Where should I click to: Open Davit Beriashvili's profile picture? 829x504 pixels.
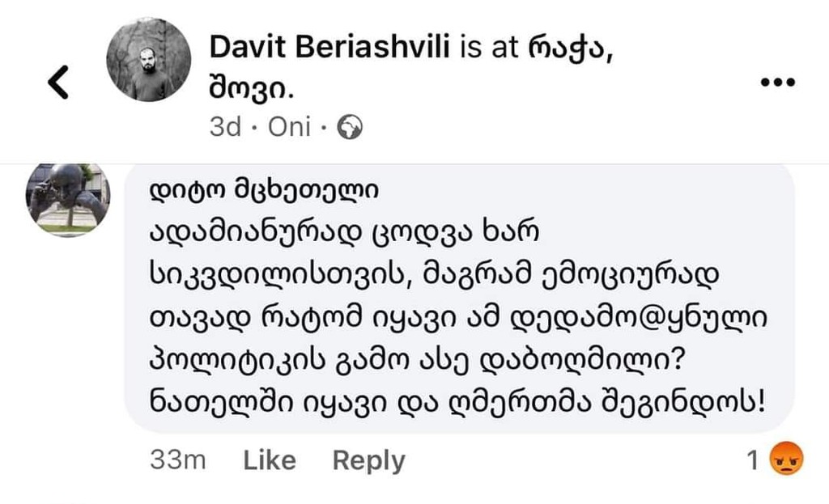point(149,60)
